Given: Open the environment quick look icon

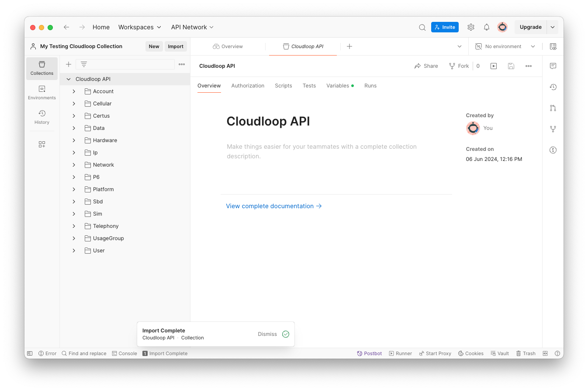Looking at the screenshot, I should click(x=553, y=46).
